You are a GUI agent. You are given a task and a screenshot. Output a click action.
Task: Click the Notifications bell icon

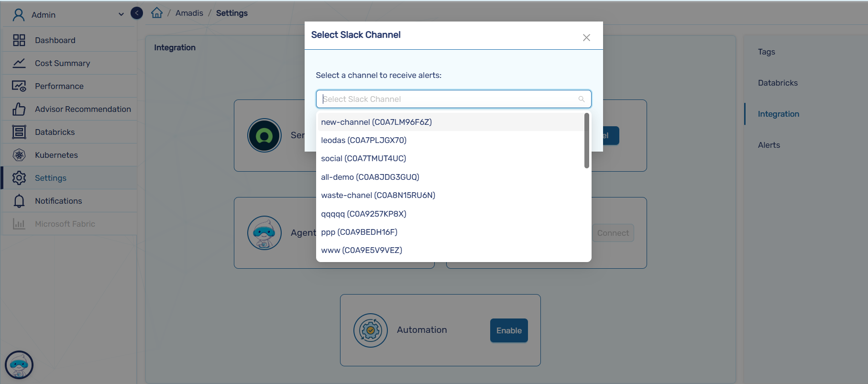[x=19, y=201]
